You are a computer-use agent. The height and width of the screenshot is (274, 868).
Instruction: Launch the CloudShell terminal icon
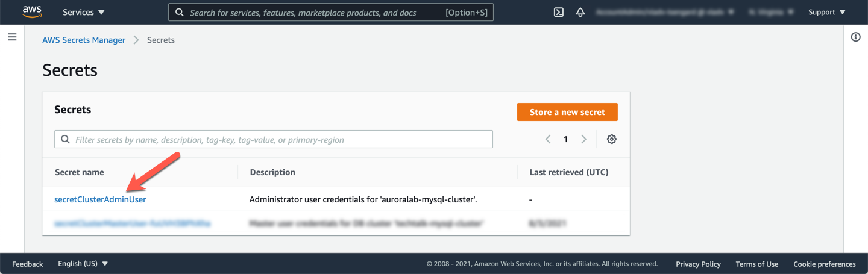point(559,12)
